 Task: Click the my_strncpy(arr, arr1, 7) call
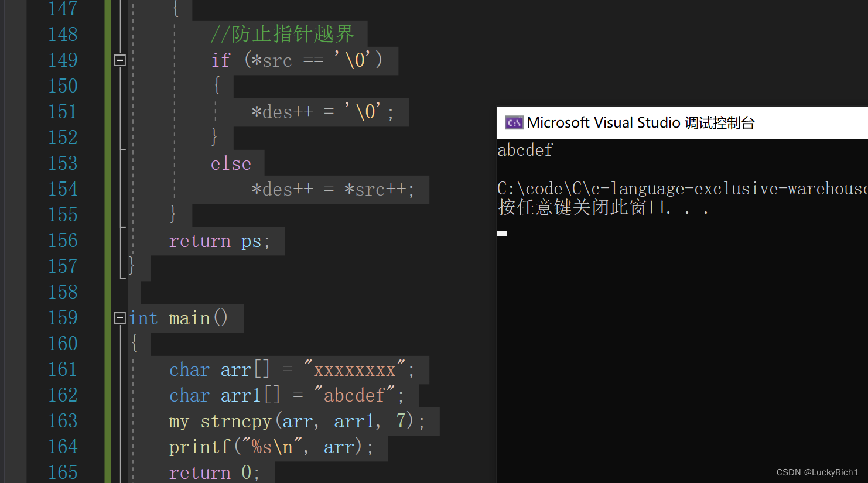pos(297,421)
